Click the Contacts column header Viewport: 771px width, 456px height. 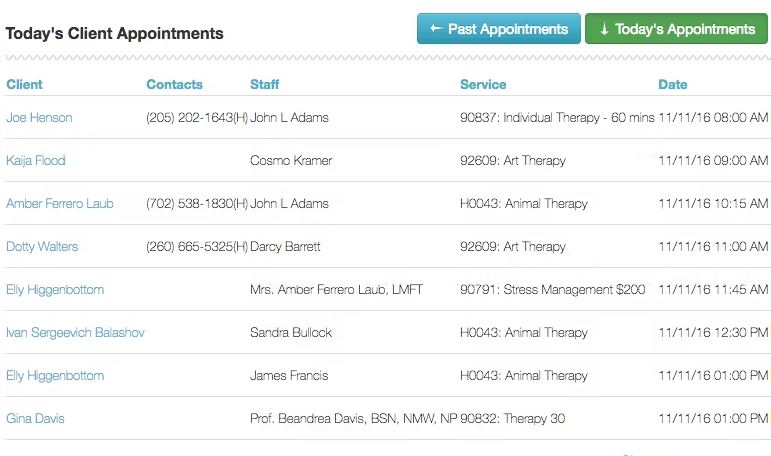point(175,84)
